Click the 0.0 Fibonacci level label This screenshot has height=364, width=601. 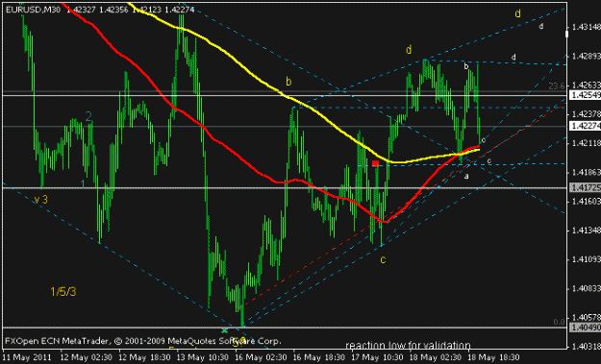coord(560,322)
